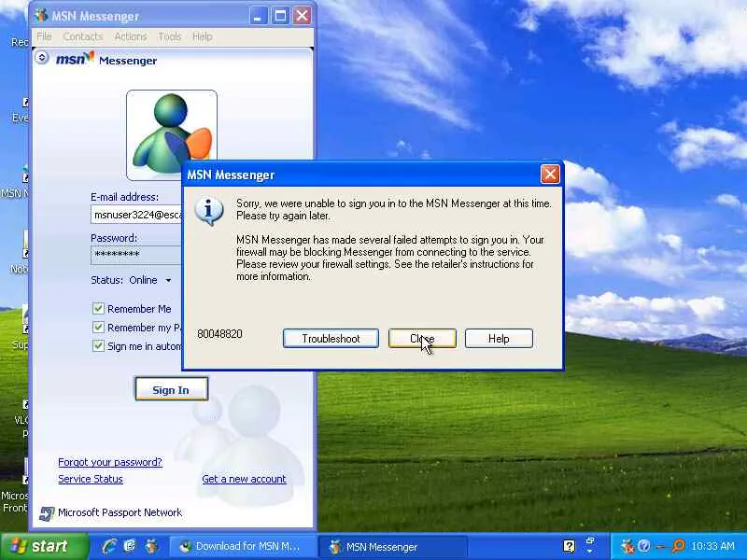This screenshot has width=747, height=560.
Task: Click the blue question mark tray icon
Action: point(643,546)
